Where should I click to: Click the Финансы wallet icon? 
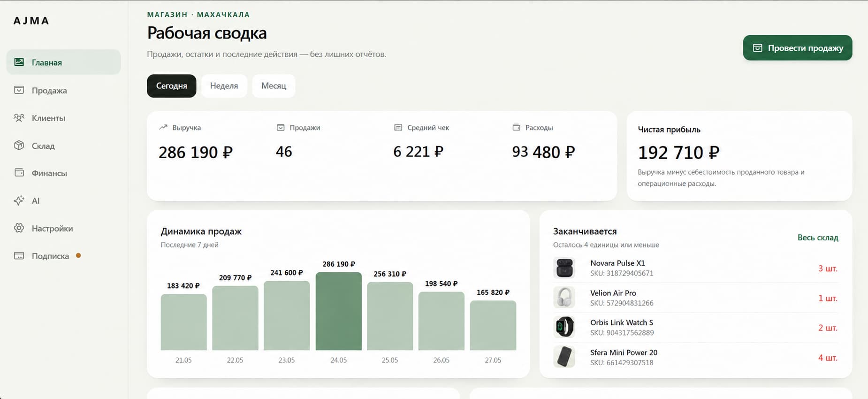click(19, 173)
